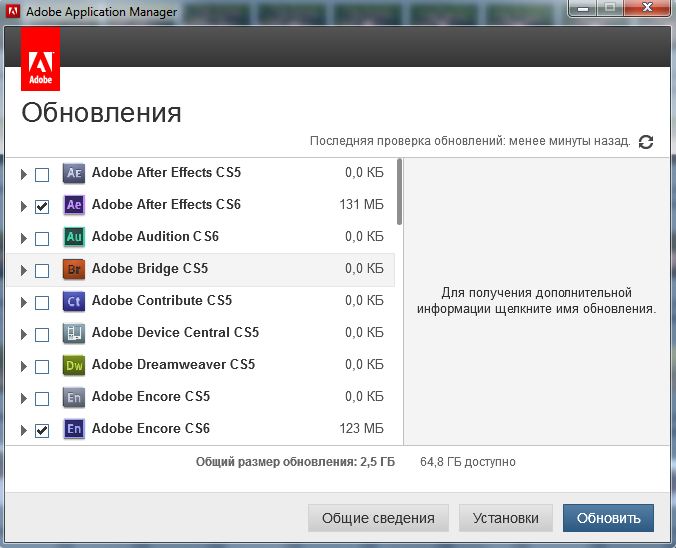Image resolution: width=676 pixels, height=548 pixels.
Task: Tick the Adobe Contribute CS5 checkbox
Action: point(42,303)
